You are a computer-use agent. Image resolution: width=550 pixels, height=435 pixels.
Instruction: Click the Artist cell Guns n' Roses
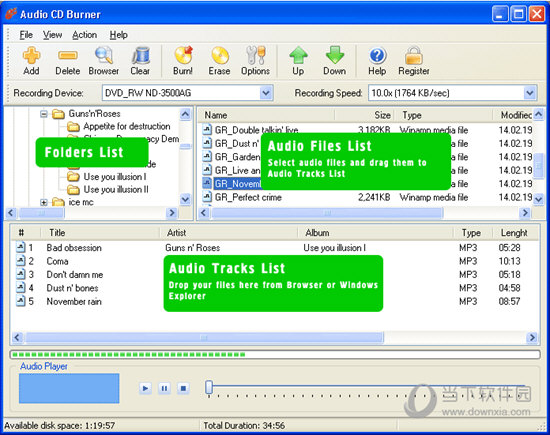[x=193, y=248]
